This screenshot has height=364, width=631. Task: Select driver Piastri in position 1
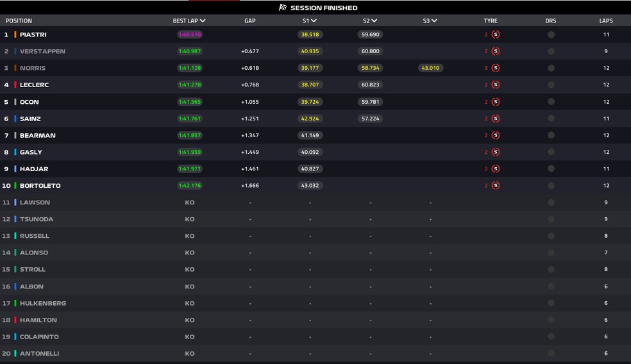click(33, 35)
